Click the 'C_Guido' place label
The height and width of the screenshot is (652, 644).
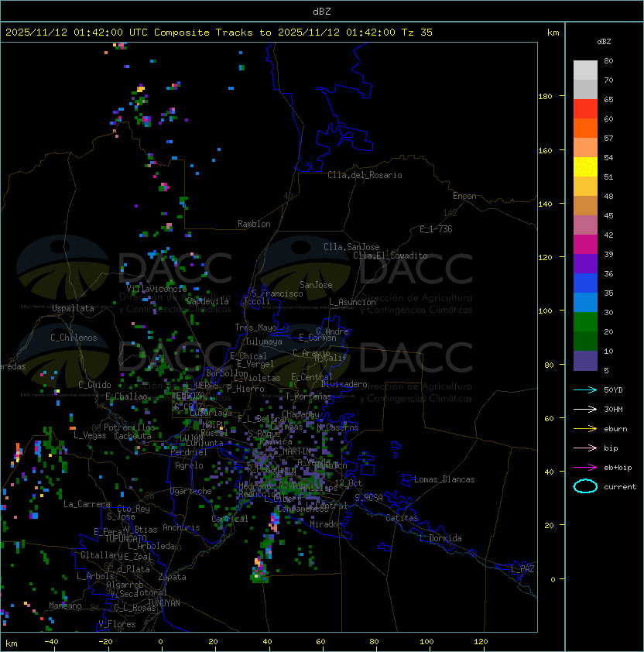click(94, 385)
